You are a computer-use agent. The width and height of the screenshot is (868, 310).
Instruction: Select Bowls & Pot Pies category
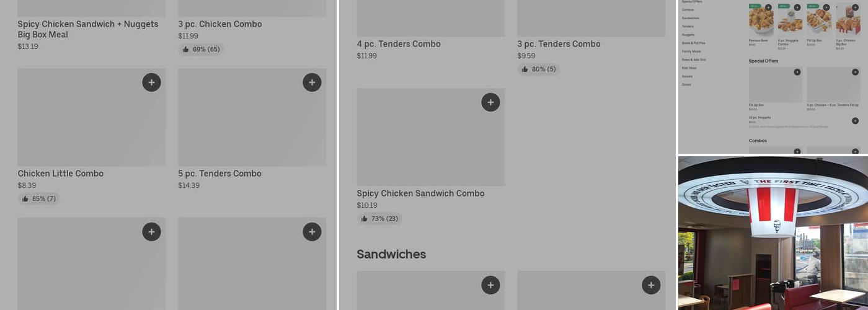pyautogui.click(x=693, y=43)
